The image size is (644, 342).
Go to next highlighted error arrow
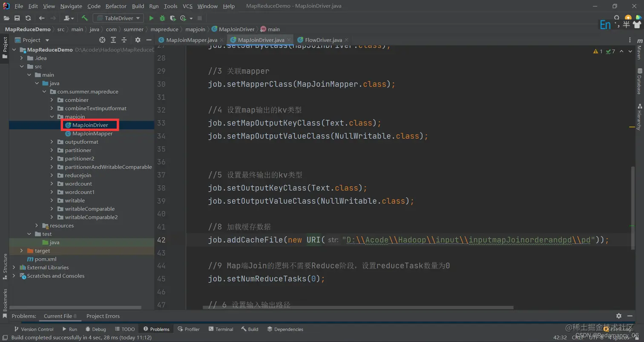(631, 51)
